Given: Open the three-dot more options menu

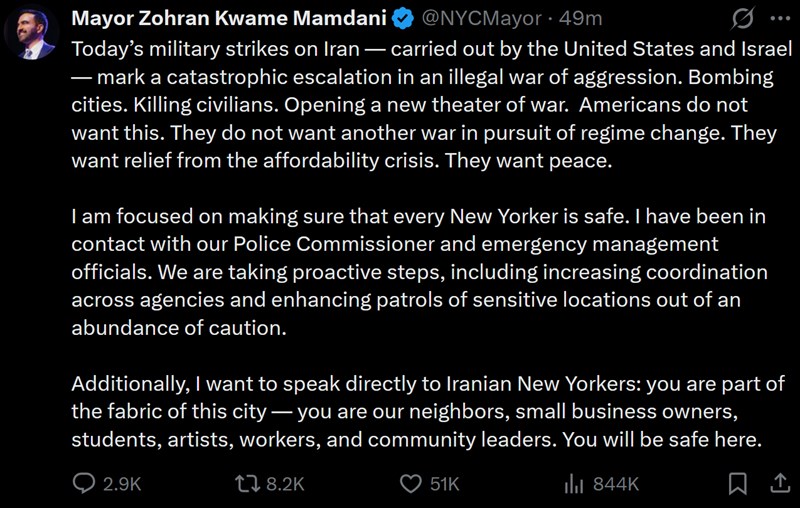Looking at the screenshot, I should [x=779, y=19].
